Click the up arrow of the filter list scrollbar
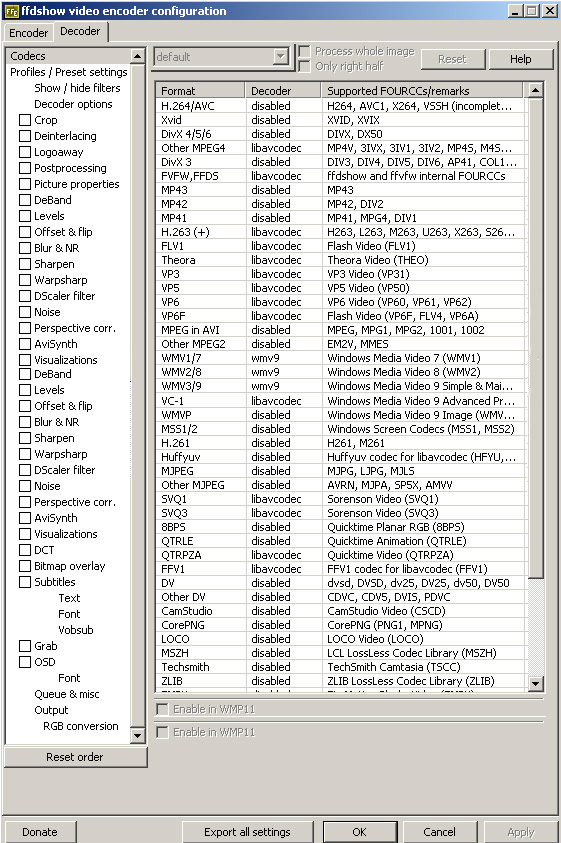 point(138,56)
